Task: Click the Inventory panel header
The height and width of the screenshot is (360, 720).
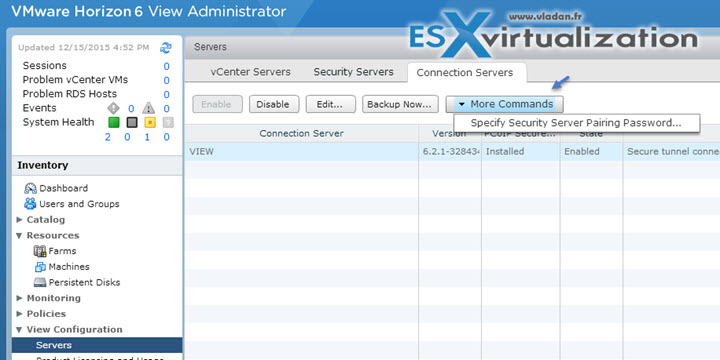Action: coord(97,165)
